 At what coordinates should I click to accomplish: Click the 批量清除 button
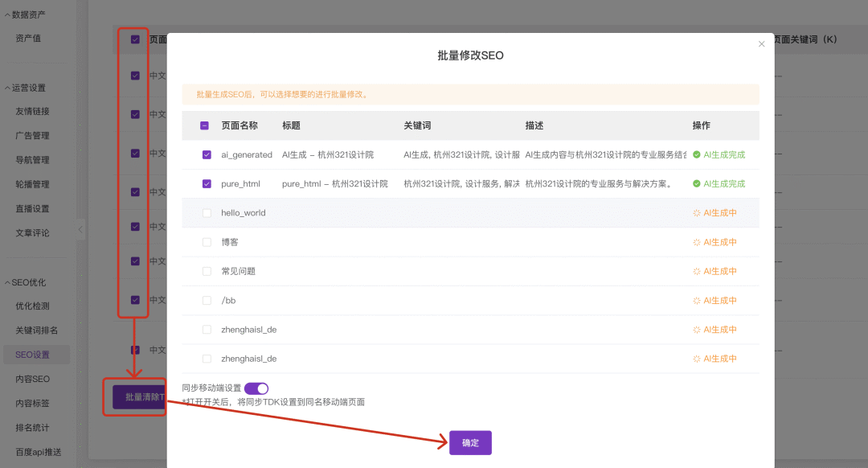click(x=138, y=397)
